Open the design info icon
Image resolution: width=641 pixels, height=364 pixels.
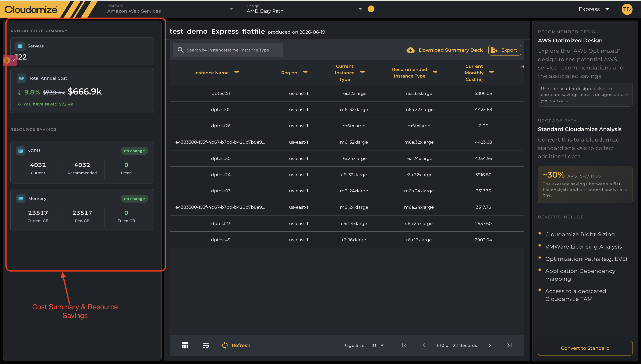pos(371,9)
